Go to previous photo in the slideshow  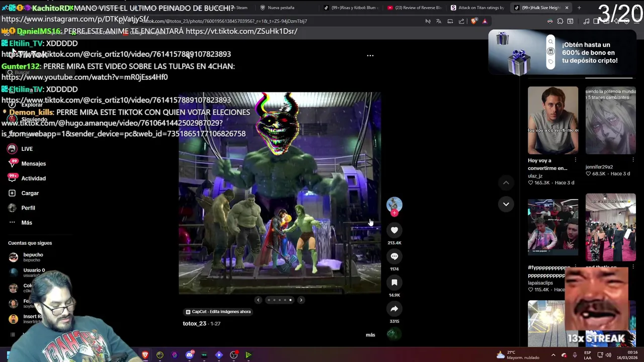tap(258, 300)
